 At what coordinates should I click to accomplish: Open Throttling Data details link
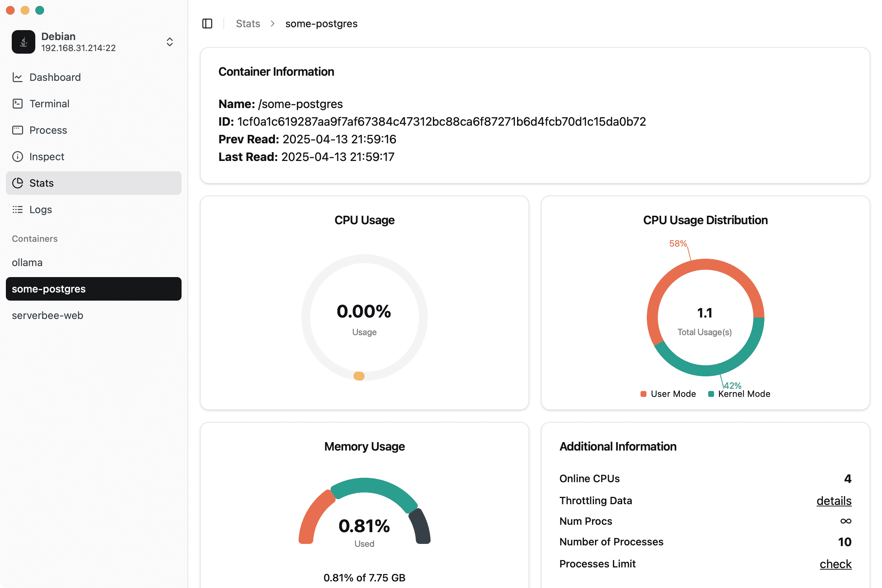[x=833, y=501]
